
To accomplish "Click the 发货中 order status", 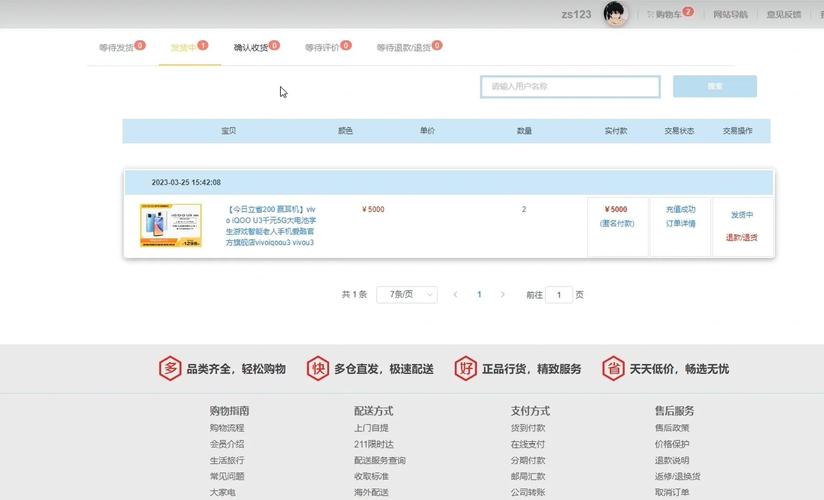I will [x=741, y=215].
